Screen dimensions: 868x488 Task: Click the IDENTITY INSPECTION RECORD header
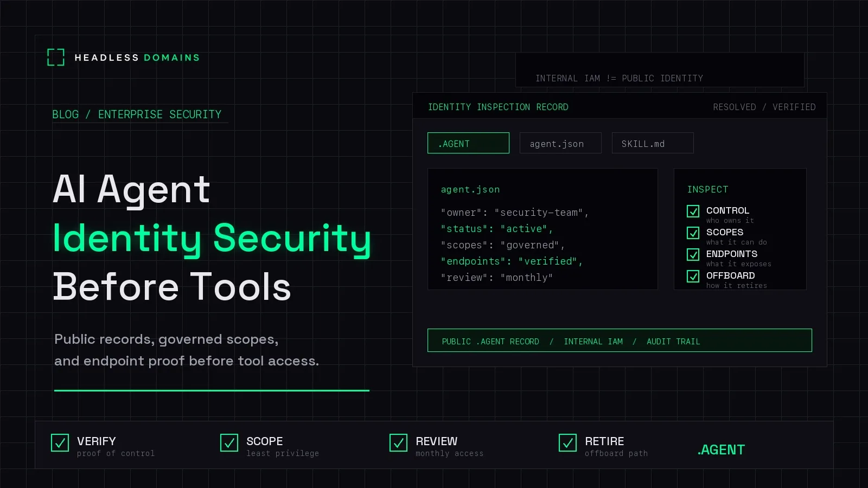click(498, 107)
